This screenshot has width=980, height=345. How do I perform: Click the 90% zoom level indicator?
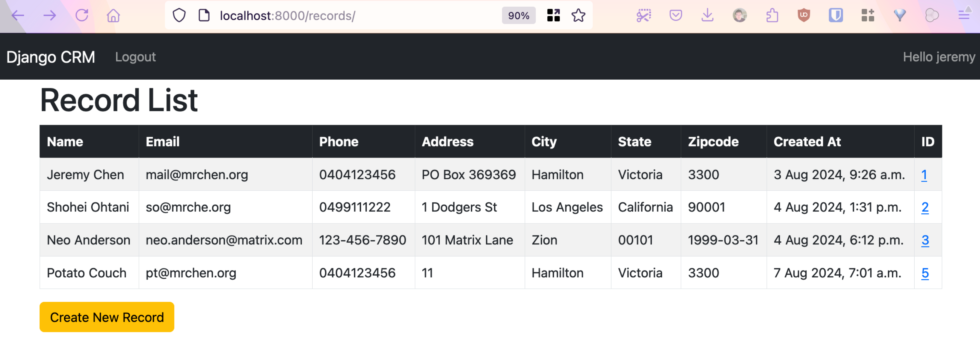tap(519, 16)
